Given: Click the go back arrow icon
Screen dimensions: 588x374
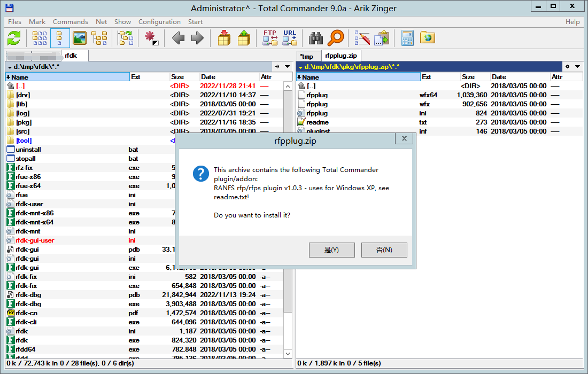Looking at the screenshot, I should (178, 38).
